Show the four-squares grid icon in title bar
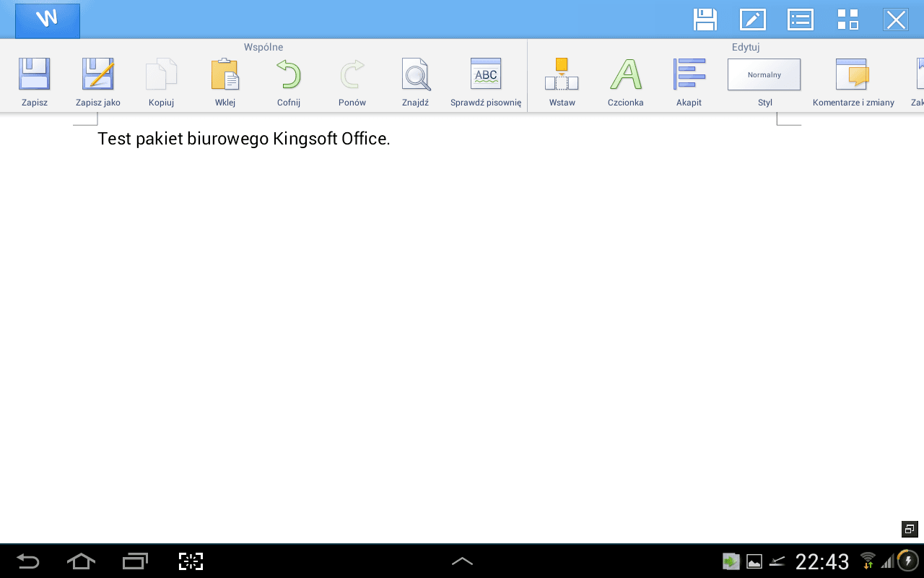The height and width of the screenshot is (578, 924). [848, 20]
